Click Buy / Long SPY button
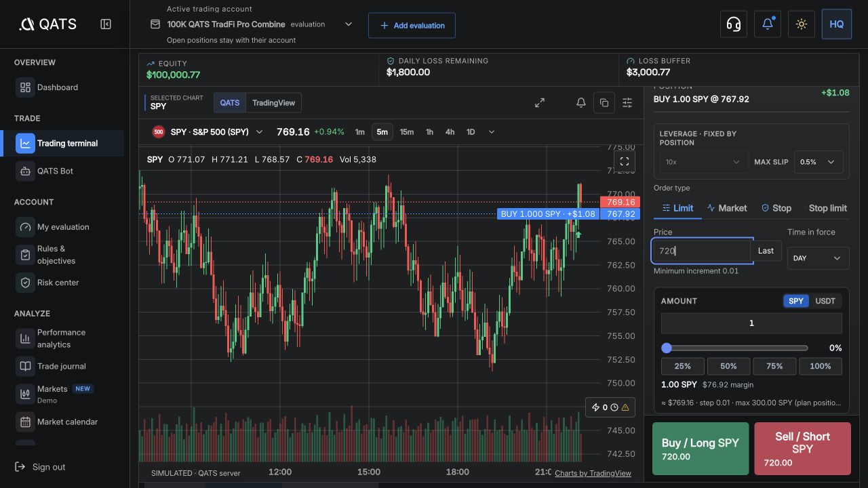 [701, 449]
